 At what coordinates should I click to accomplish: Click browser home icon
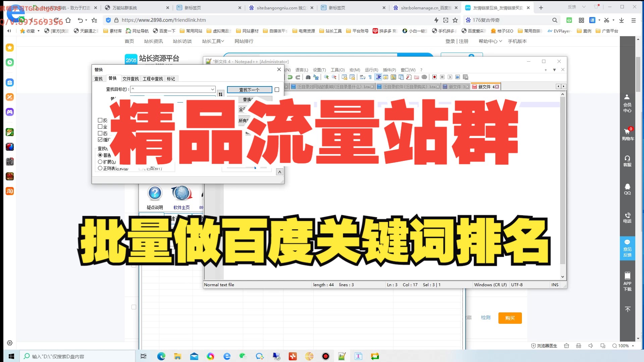[68, 20]
